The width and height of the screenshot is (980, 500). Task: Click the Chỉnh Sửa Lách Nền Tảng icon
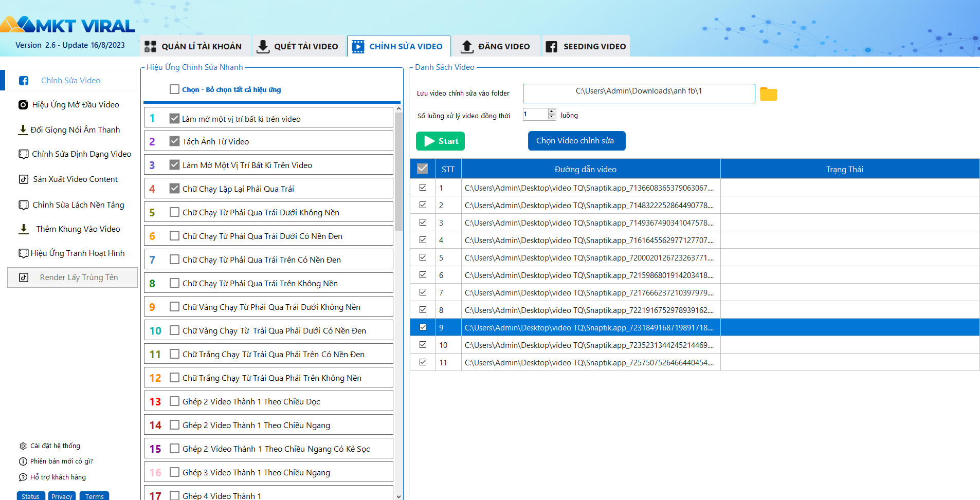[x=24, y=205]
